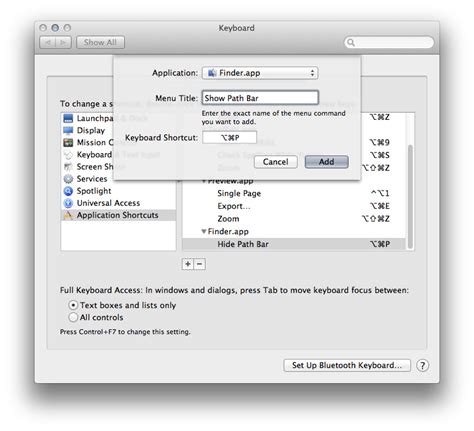474x431 pixels.
Task: Go forward with the right arrow button
Action: pyautogui.click(x=63, y=43)
